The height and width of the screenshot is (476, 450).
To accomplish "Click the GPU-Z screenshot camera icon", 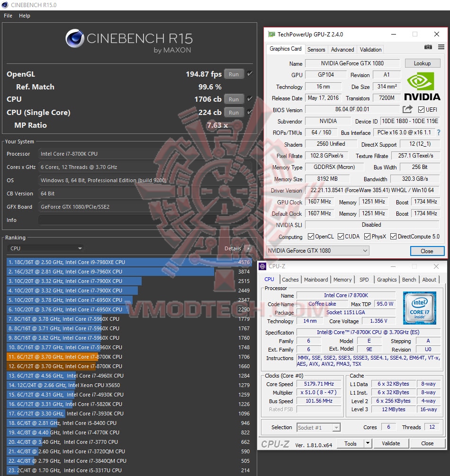I will click(428, 47).
